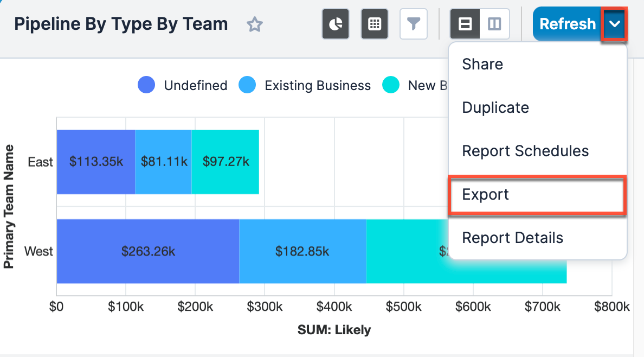Image resolution: width=644 pixels, height=357 pixels.
Task: Click the Refresh button
Action: point(567,24)
